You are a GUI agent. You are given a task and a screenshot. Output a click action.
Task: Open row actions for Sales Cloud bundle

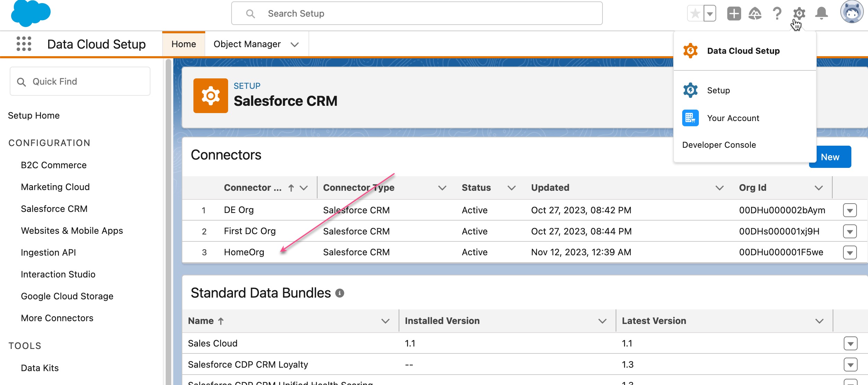tap(850, 343)
